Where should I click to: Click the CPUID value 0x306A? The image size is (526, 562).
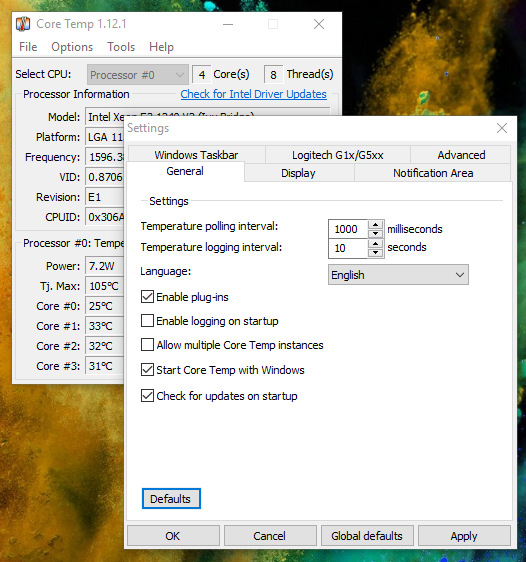coord(105,217)
